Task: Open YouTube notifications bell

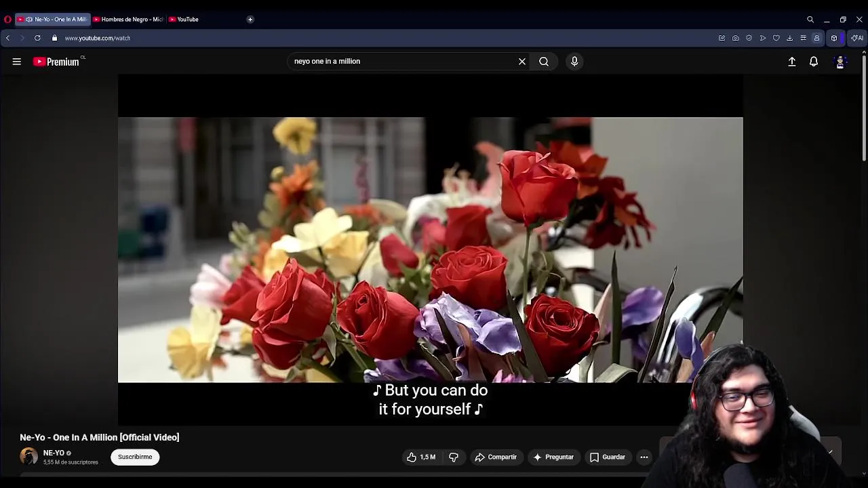Action: pos(814,62)
